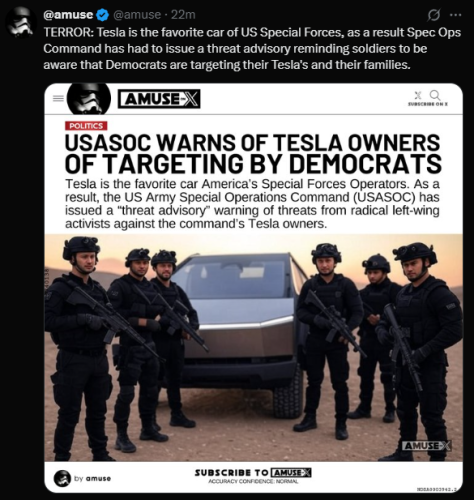Click Subscribe to AMUSE-X footer button
The image size is (474, 500).
point(253,473)
